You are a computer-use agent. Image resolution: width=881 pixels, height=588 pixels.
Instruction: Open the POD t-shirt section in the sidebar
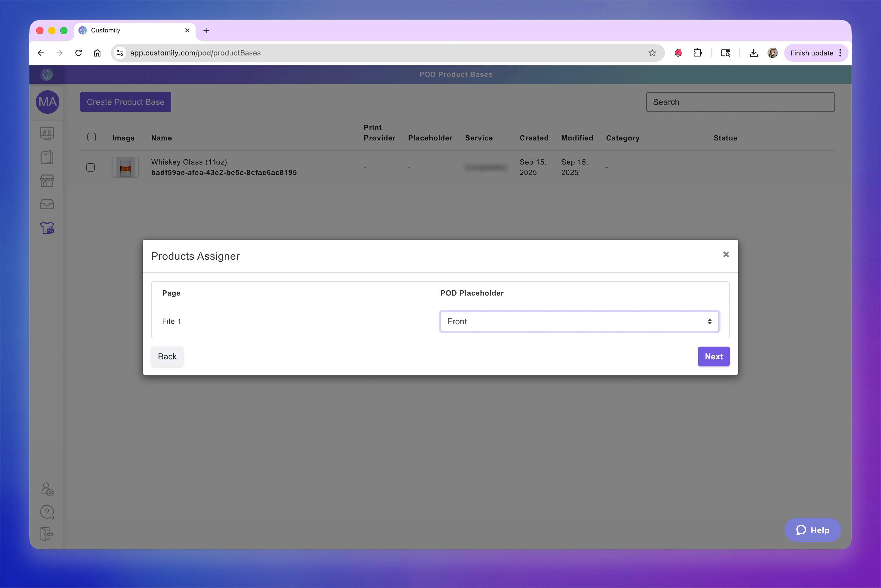[47, 228]
